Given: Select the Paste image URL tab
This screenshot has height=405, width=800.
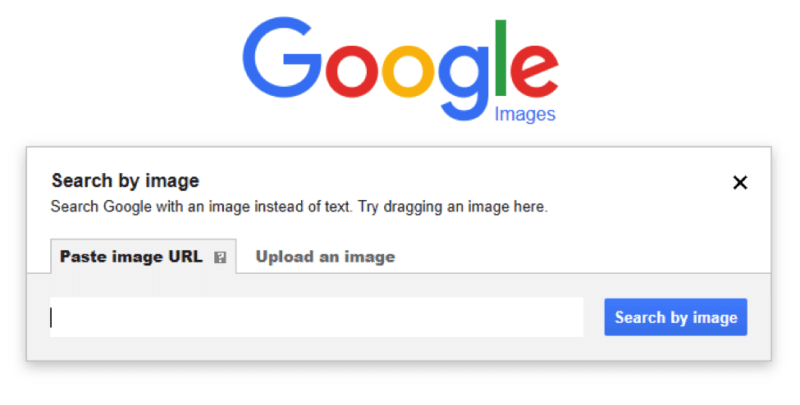Looking at the screenshot, I should [x=131, y=257].
